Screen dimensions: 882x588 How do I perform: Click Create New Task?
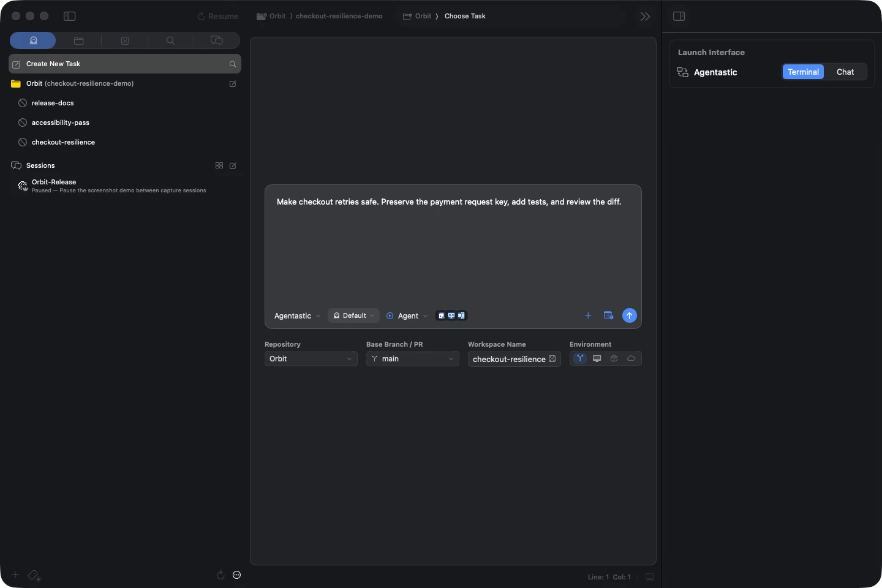click(x=125, y=64)
